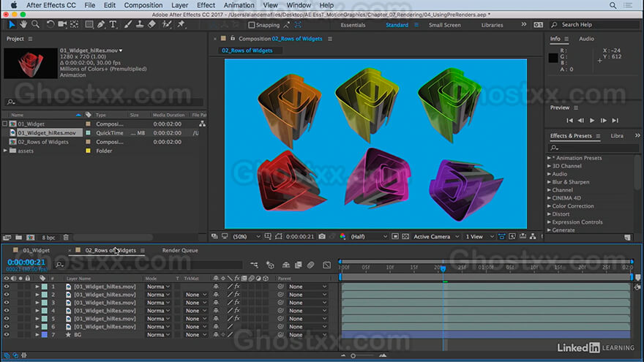The image size is (644, 362).
Task: Select the Brush tool
Action: pyautogui.click(x=128, y=25)
